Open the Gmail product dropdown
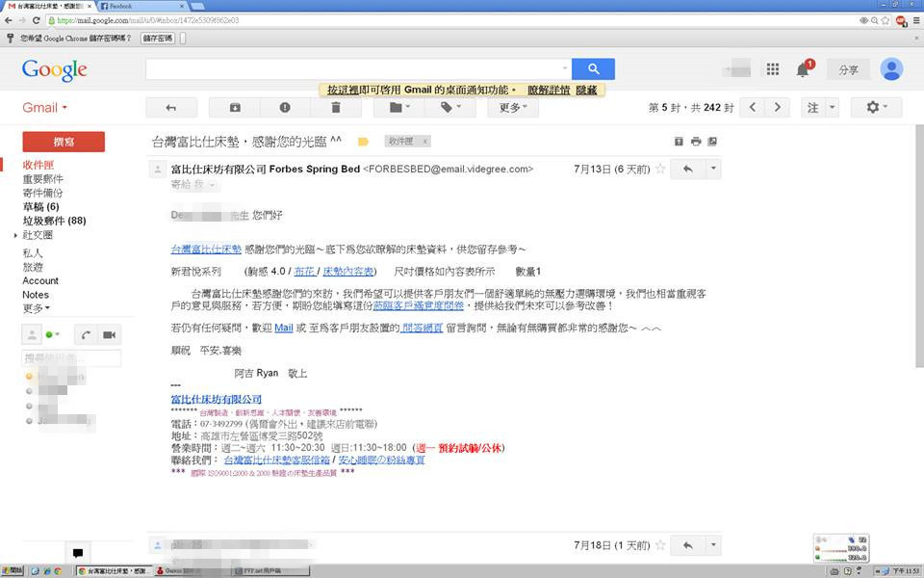924x578 pixels. (45, 107)
